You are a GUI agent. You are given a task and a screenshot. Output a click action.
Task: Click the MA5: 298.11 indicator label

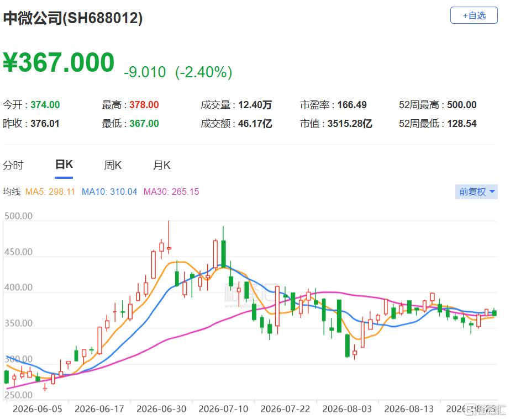[50, 192]
